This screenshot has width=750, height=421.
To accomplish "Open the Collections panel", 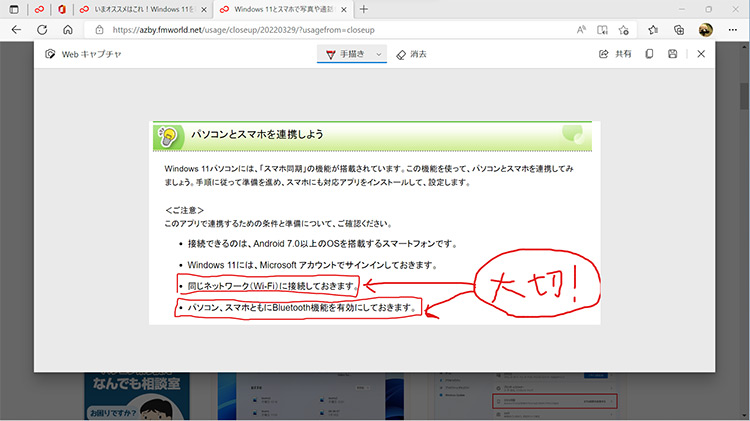I will 679,30.
